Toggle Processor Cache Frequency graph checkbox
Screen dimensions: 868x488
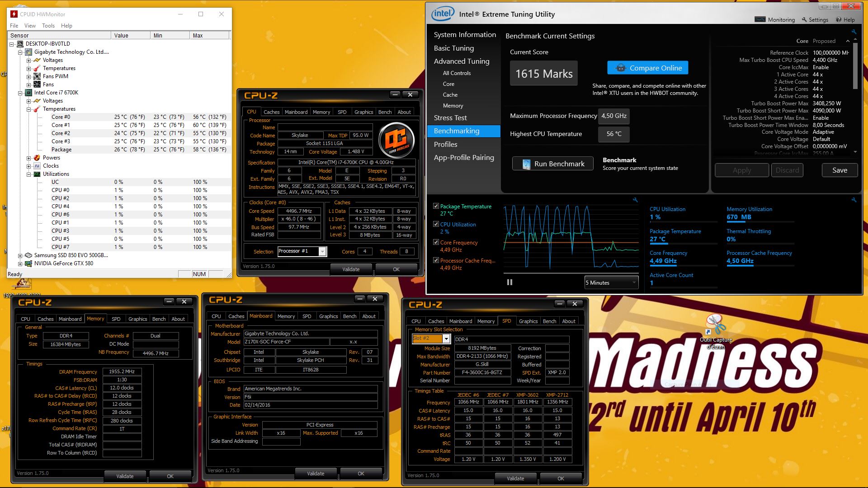tap(436, 260)
